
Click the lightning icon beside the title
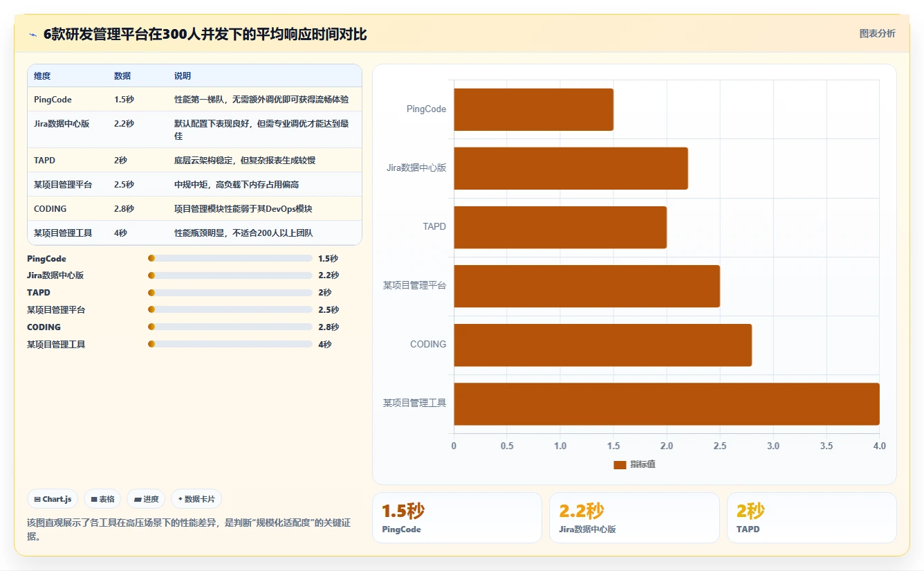pos(33,35)
